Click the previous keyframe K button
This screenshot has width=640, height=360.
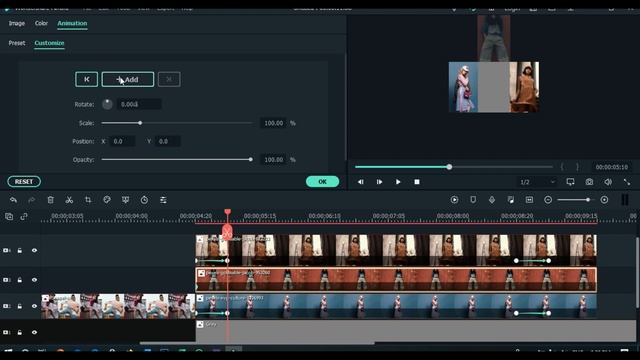point(87,79)
